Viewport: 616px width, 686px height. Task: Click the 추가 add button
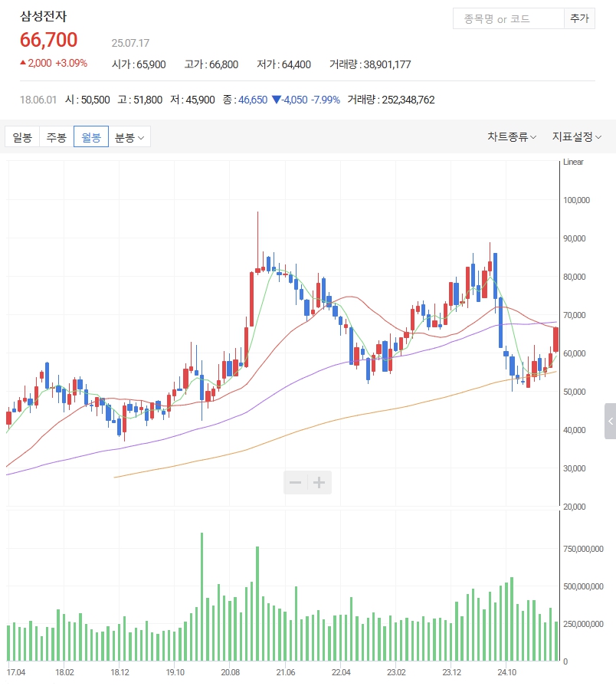tap(579, 18)
